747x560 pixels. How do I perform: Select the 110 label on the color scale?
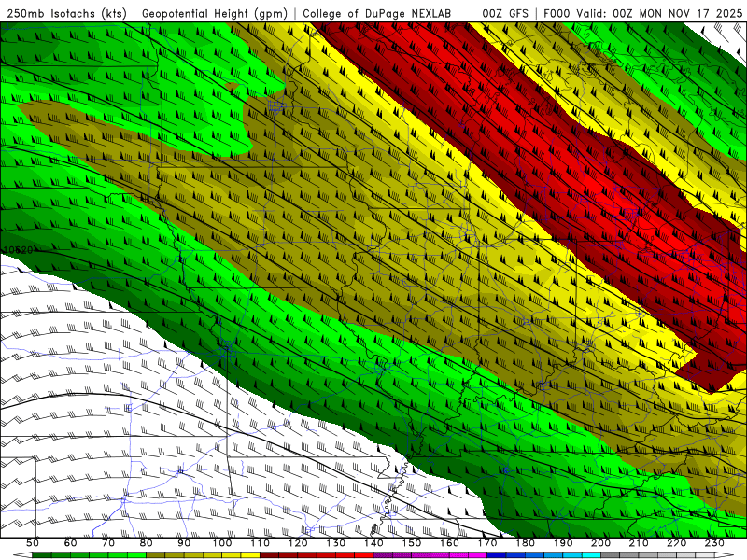pos(261,543)
